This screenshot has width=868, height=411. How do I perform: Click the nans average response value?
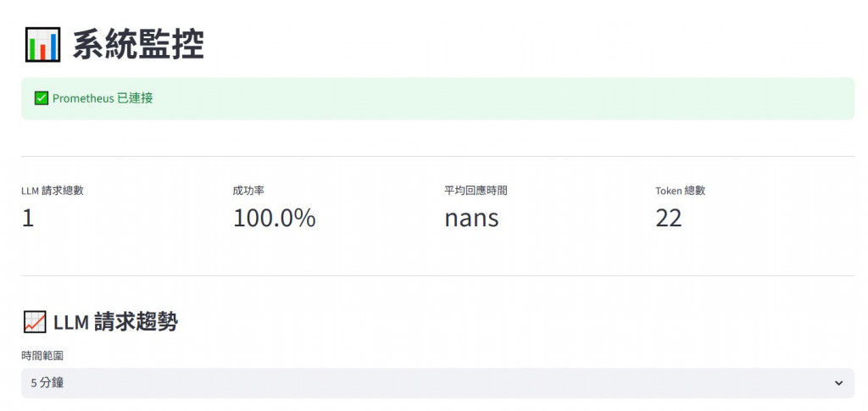[x=471, y=219]
